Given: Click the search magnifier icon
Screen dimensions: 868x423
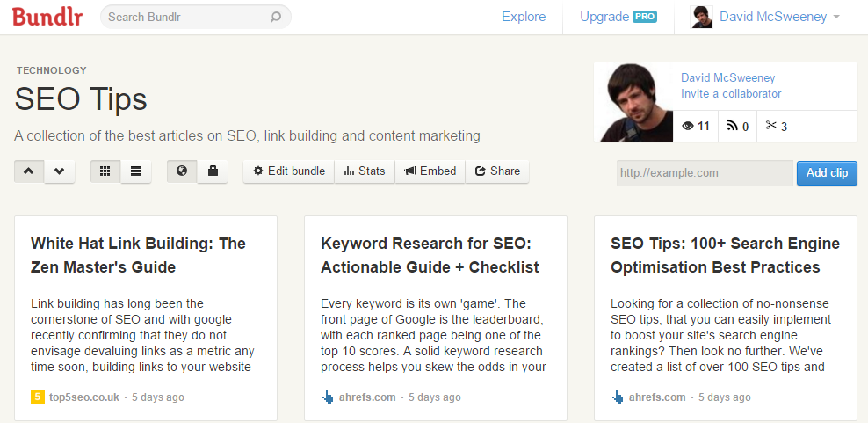Looking at the screenshot, I should pos(276,17).
